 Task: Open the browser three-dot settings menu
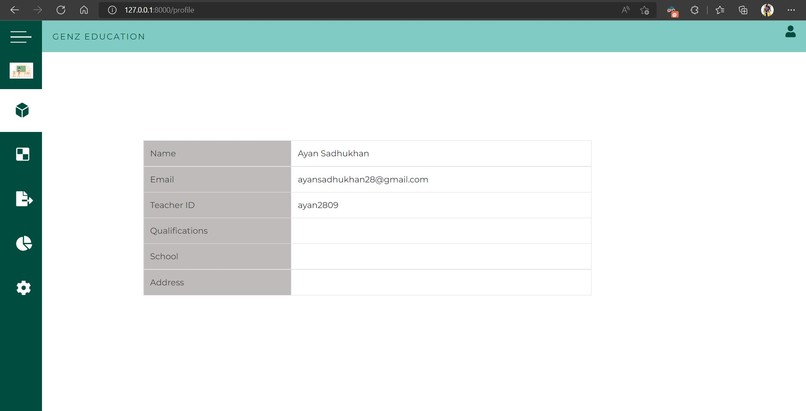[791, 10]
